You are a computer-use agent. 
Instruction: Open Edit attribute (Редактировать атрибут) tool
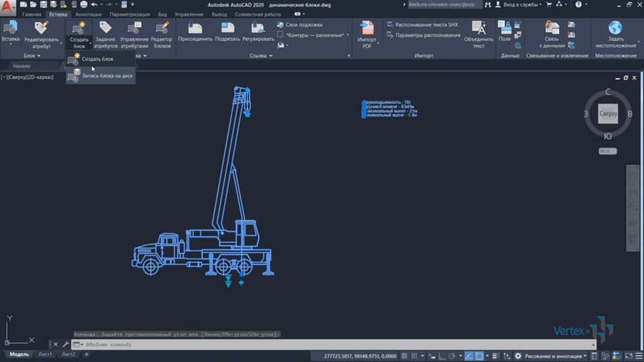(42, 35)
